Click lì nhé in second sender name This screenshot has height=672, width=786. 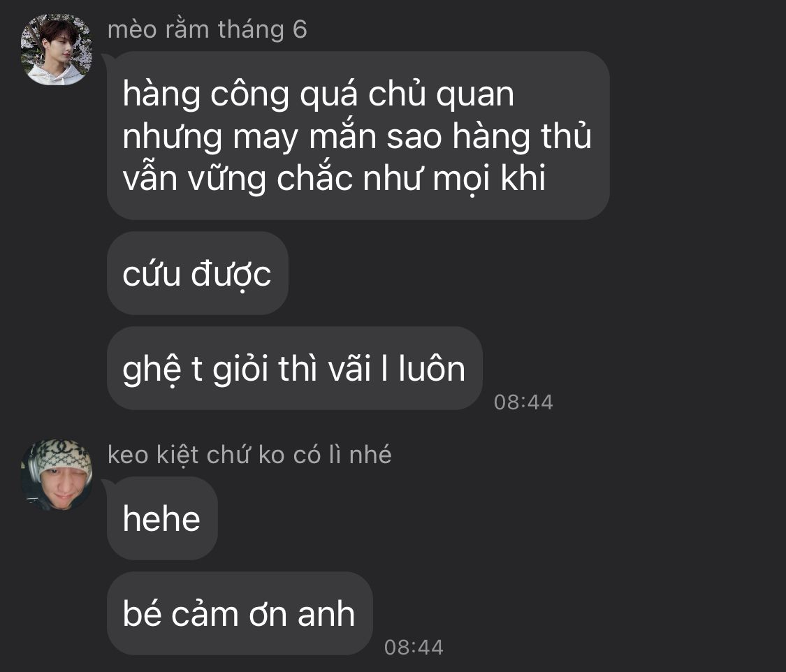click(x=360, y=455)
